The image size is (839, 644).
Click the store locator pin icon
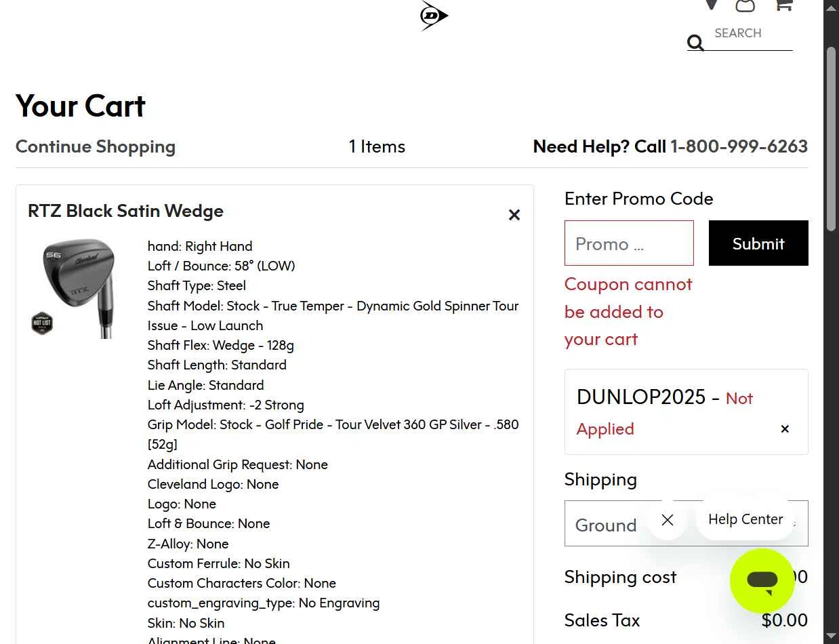[711, 5]
